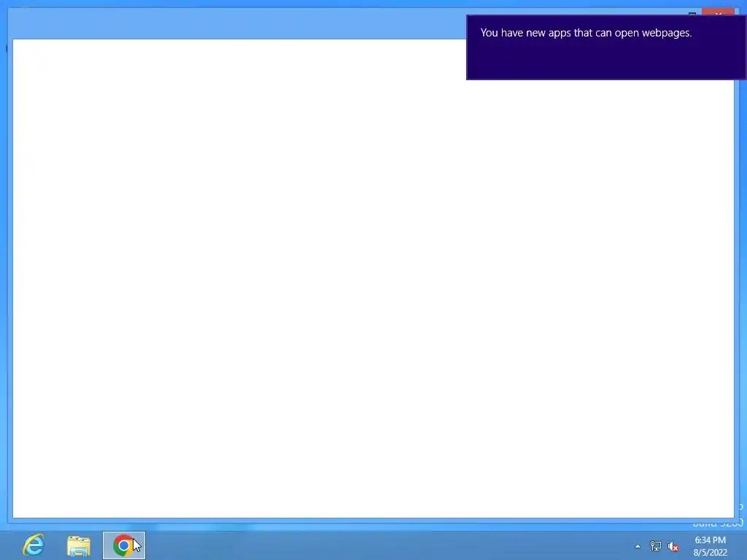Click the muted volume tray icon
The height and width of the screenshot is (560, 747).
(673, 546)
